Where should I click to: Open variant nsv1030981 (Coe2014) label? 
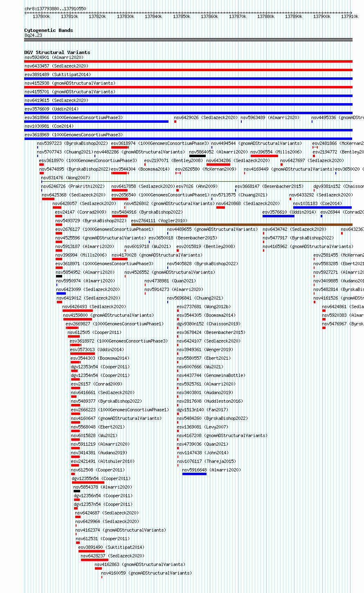pos(49,126)
